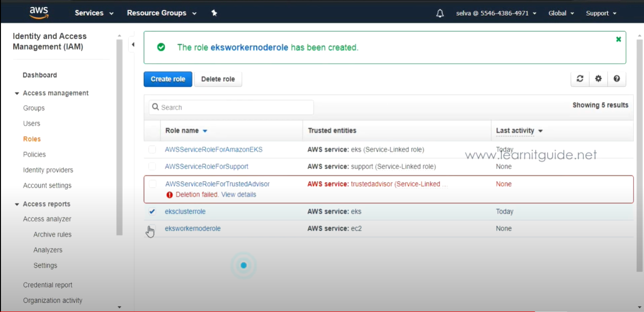Click 'AWS service: ec2' cell
Screen dimensions: 644x312
334,228
